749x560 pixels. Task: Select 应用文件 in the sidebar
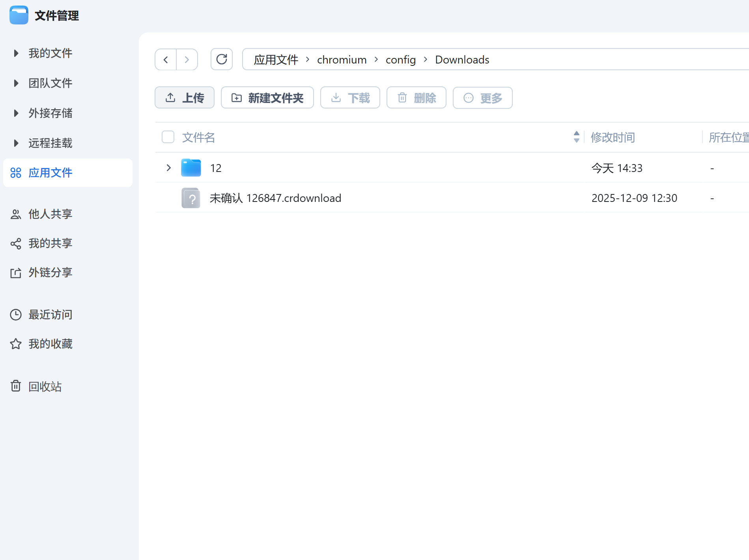pos(50,173)
